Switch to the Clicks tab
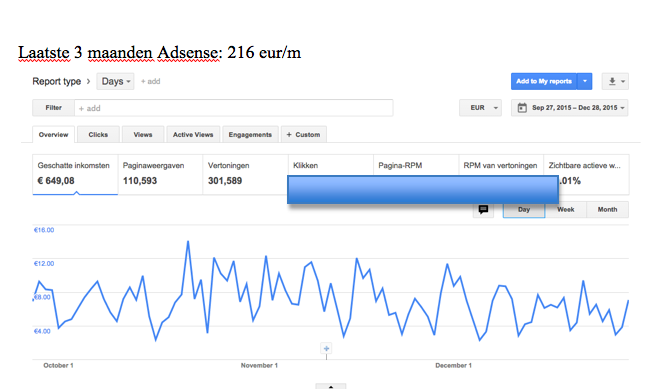The height and width of the screenshot is (390, 654). 98,134
